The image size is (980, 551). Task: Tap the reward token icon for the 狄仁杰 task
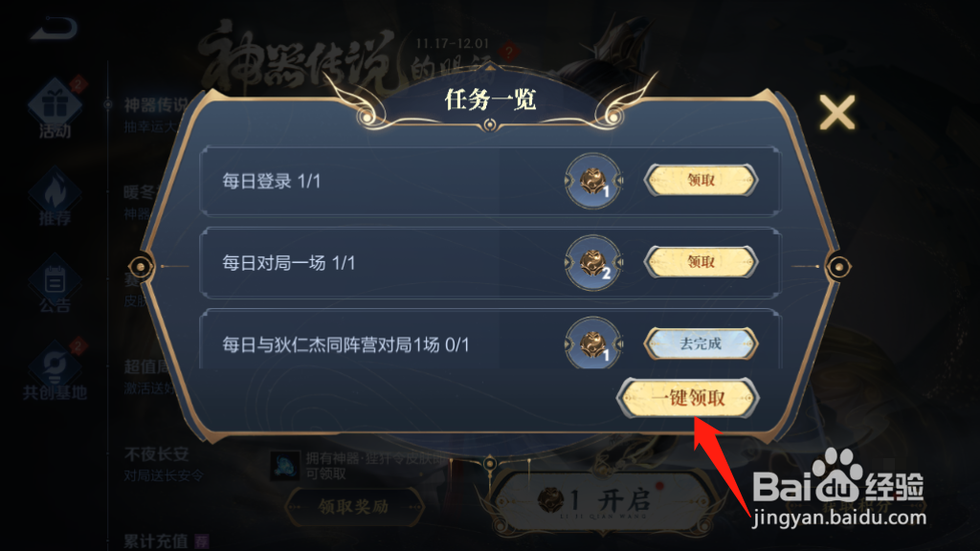pyautogui.click(x=592, y=343)
